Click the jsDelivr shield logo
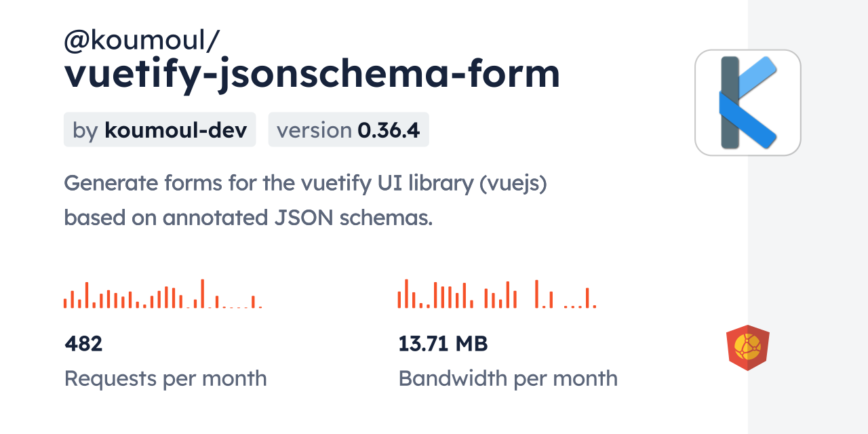Image resolution: width=868 pixels, height=434 pixels. coord(747,347)
